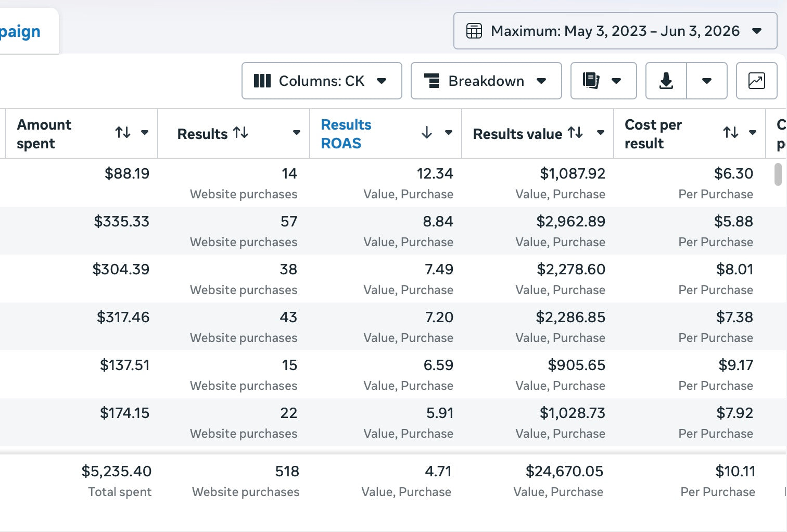The image size is (787, 532).
Task: Sort by Amount spent
Action: 123,133
